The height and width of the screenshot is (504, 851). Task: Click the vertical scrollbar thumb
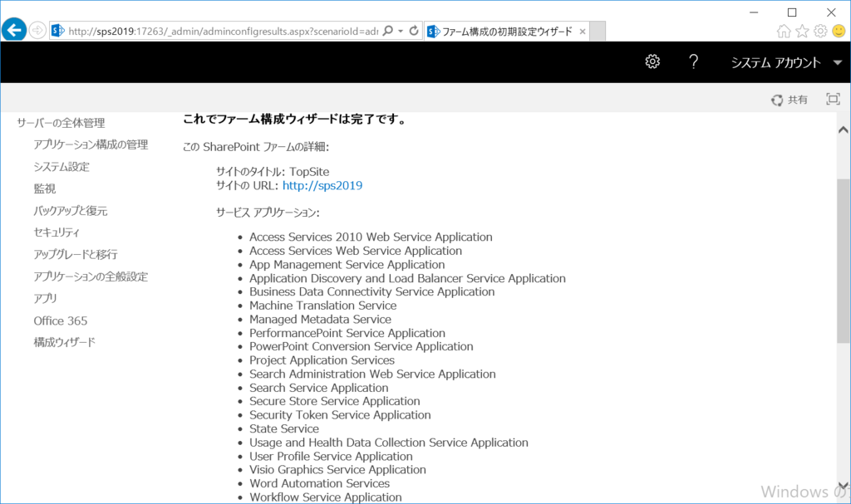click(x=843, y=261)
